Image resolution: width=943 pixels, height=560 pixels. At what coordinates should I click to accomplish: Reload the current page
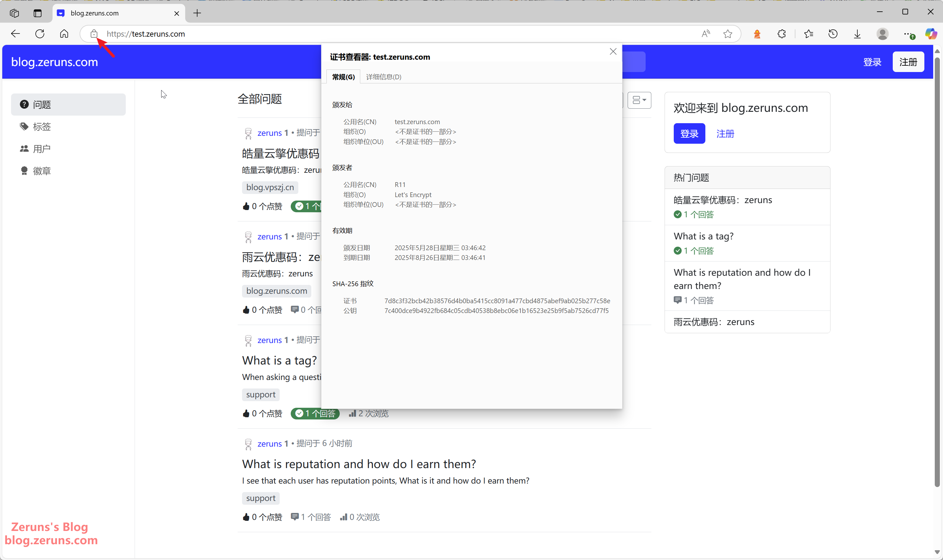click(40, 34)
